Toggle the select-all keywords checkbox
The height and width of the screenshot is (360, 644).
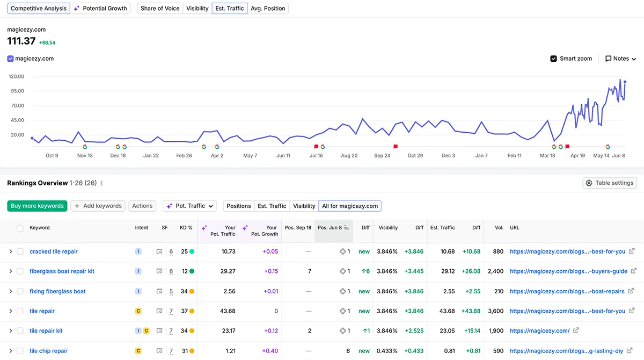click(20, 228)
